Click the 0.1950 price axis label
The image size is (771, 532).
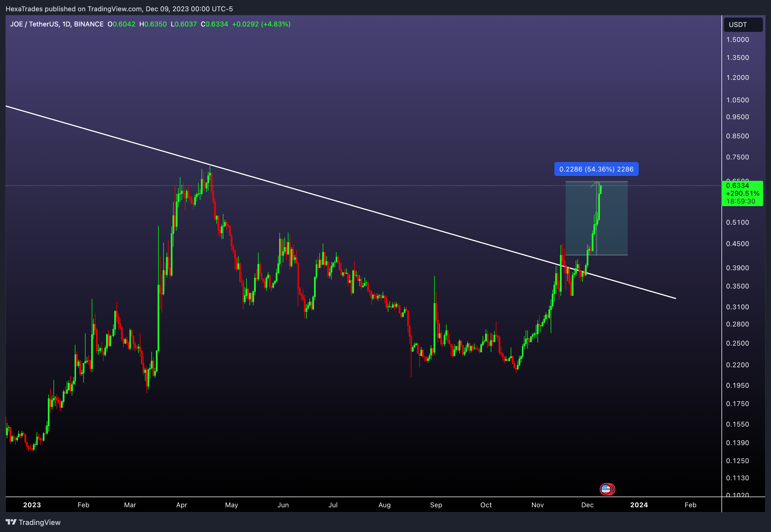737,386
